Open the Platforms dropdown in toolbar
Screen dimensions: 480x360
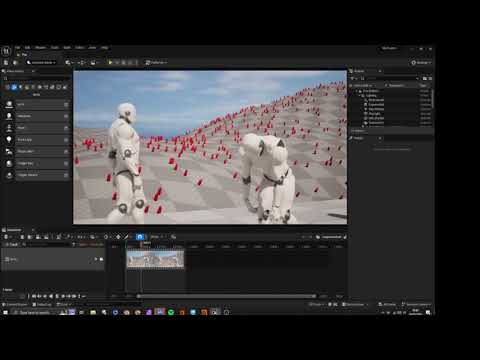pyautogui.click(x=156, y=62)
